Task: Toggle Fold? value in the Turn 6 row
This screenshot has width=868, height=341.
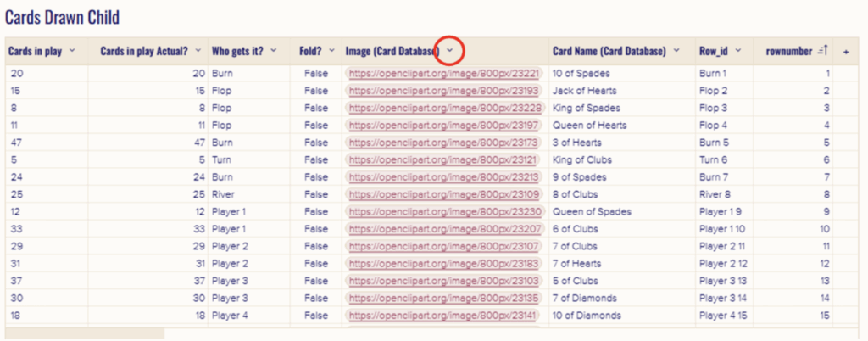Action: (315, 159)
